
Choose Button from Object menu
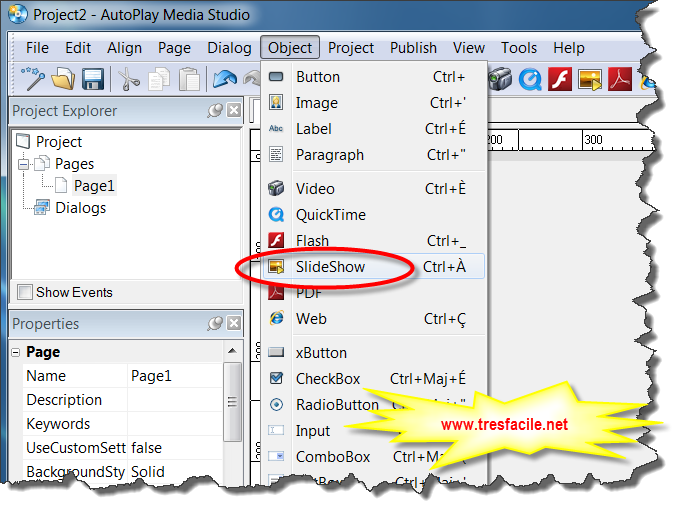tap(374, 77)
